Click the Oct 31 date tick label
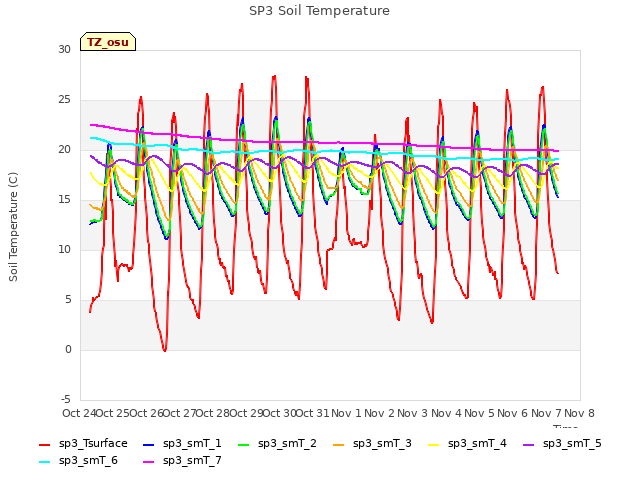 pyautogui.click(x=312, y=413)
